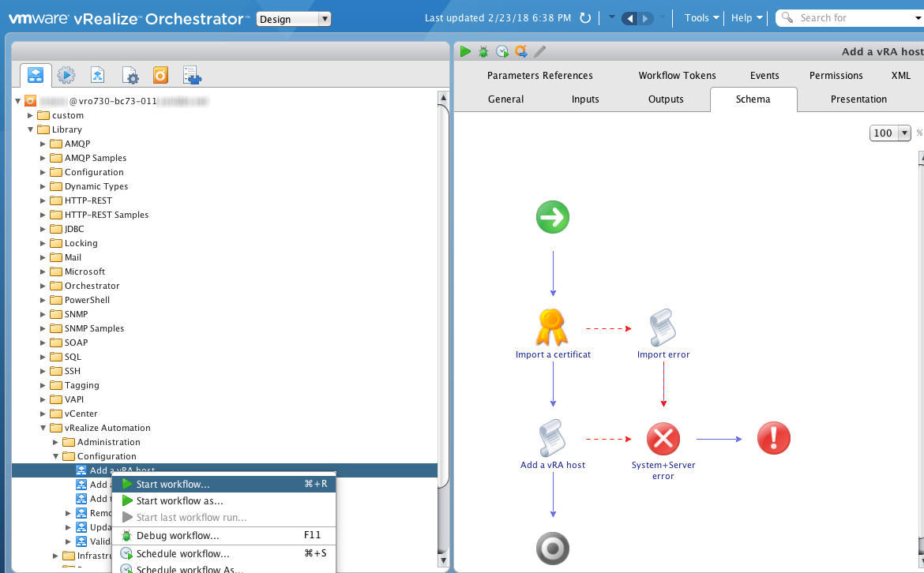
Task: Choose Schedule workflow... from context menu
Action: click(224, 553)
